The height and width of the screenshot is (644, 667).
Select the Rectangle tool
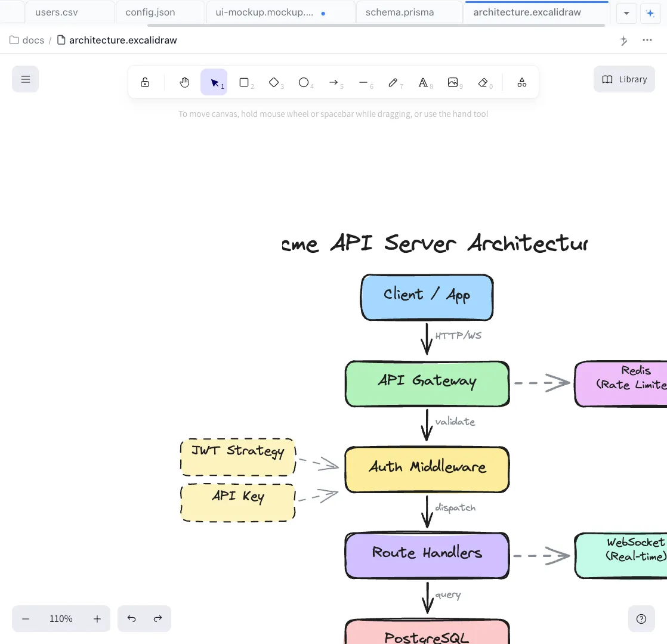click(x=245, y=82)
